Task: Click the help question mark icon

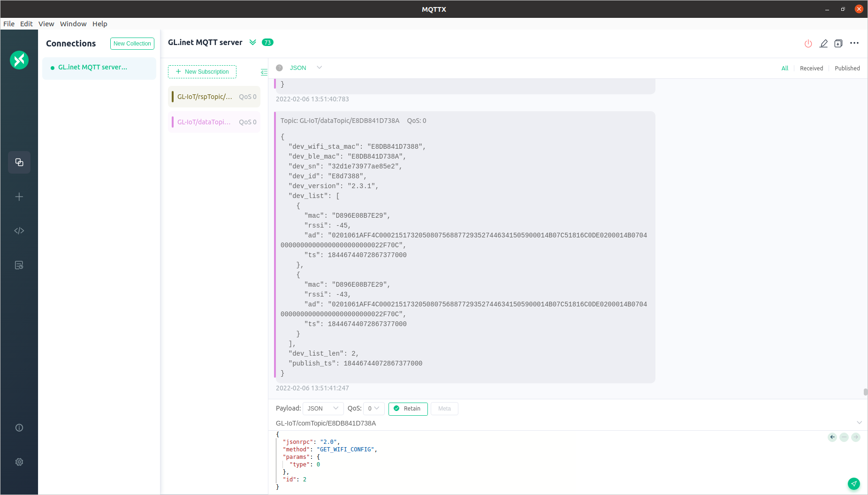Action: pos(279,68)
